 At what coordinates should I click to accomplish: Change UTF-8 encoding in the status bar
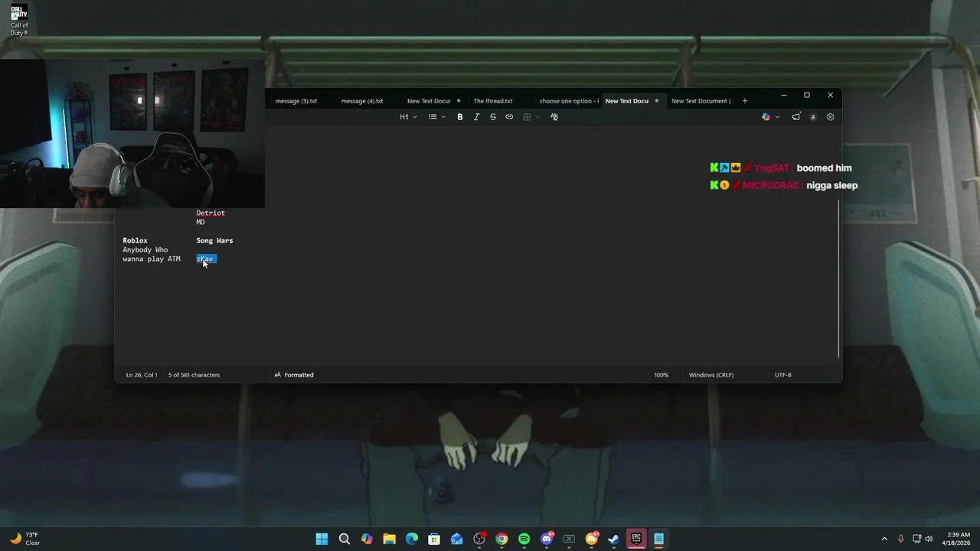click(x=782, y=375)
